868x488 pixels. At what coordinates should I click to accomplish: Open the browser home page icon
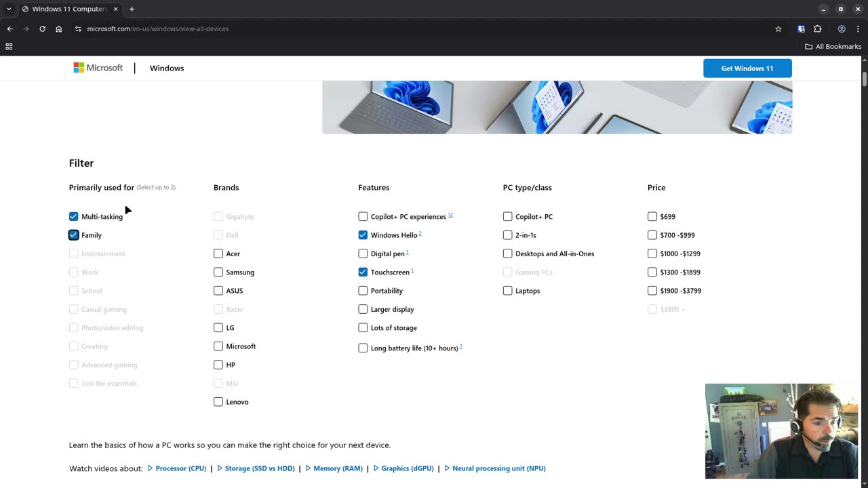coord(58,28)
